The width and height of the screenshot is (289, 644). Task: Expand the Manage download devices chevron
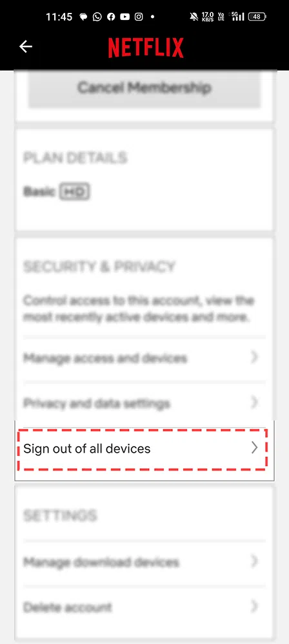click(x=254, y=561)
